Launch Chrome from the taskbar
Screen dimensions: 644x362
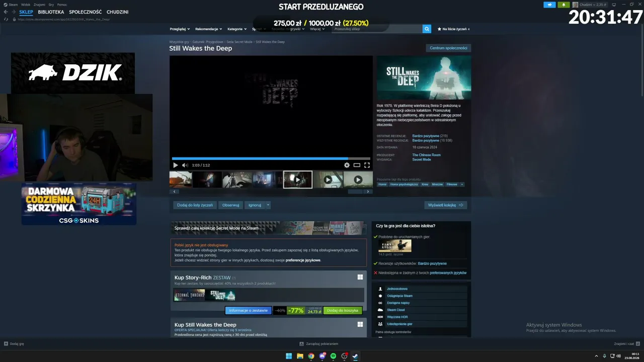[311, 356]
